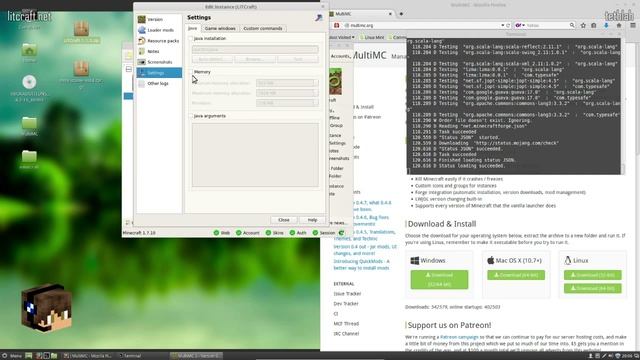Viewport: 640px width, 360px height.
Task: Download MultiMC for Linux 32-bit
Action: [593, 275]
